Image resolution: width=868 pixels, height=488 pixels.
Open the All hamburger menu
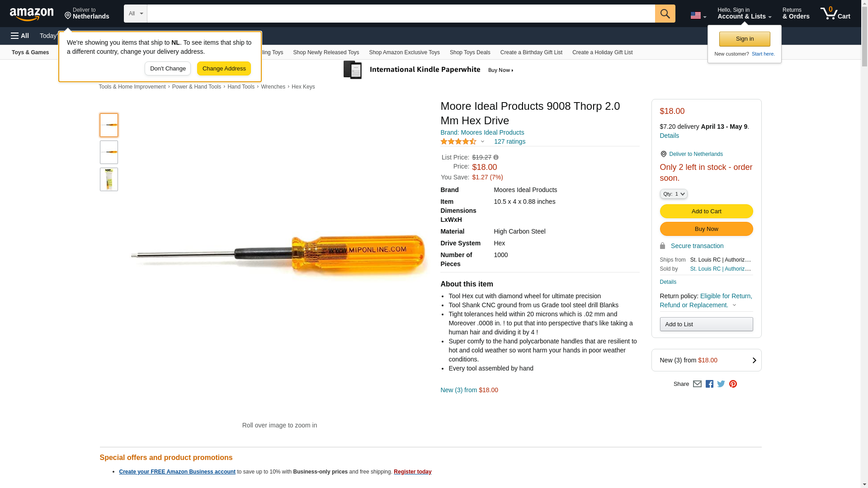[20, 36]
